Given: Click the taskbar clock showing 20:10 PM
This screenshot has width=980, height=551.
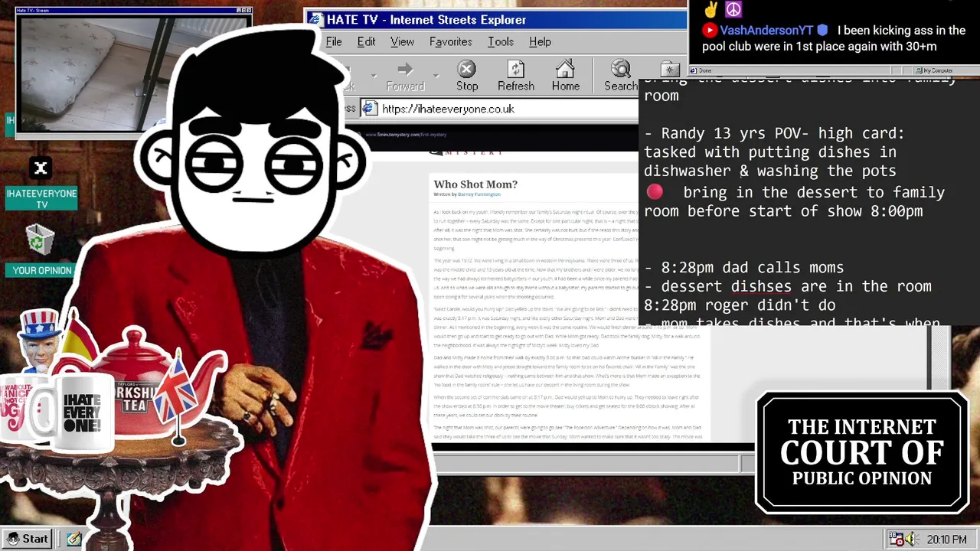Looking at the screenshot, I should pos(946,540).
